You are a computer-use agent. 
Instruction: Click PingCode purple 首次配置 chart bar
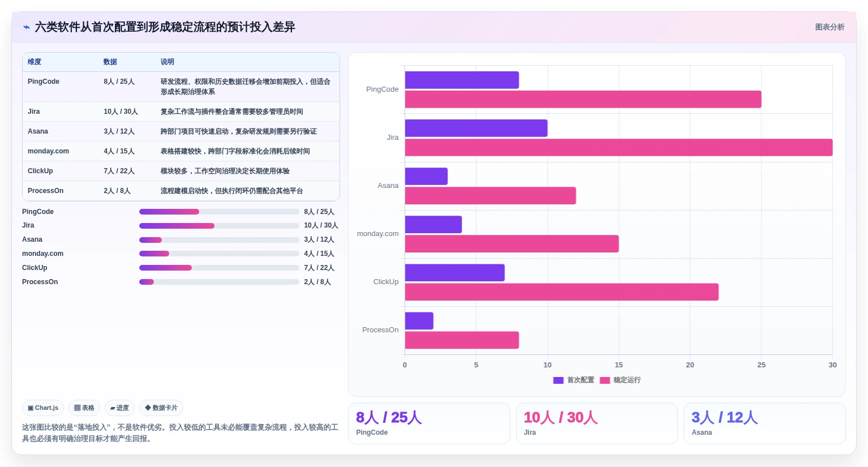462,80
